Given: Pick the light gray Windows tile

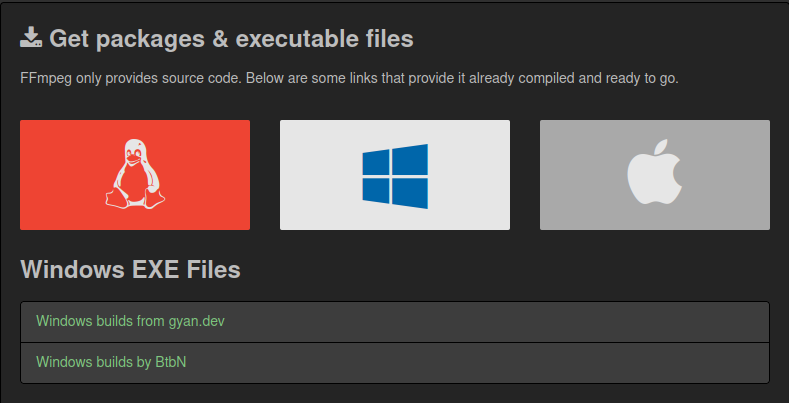Looking at the screenshot, I should [395, 175].
